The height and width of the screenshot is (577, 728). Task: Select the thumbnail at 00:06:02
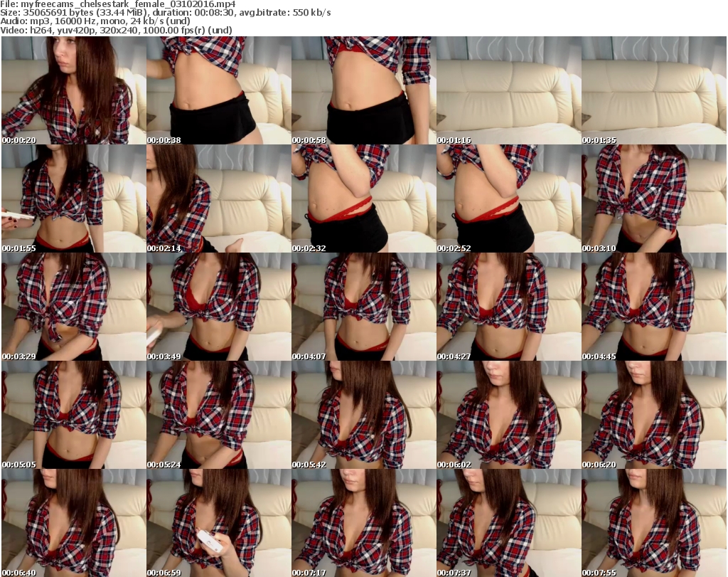[509, 415]
